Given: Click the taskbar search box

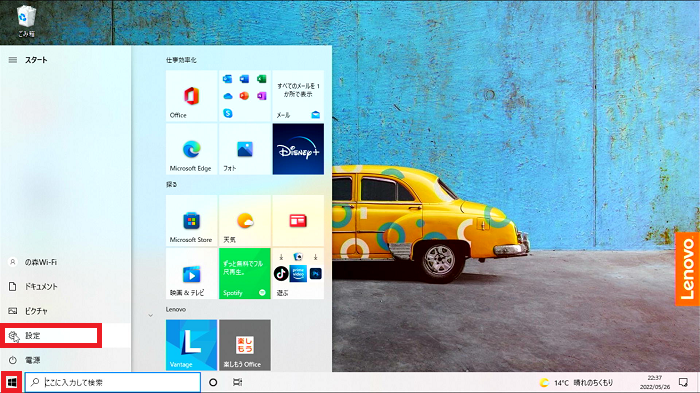Looking at the screenshot, I should [x=112, y=383].
